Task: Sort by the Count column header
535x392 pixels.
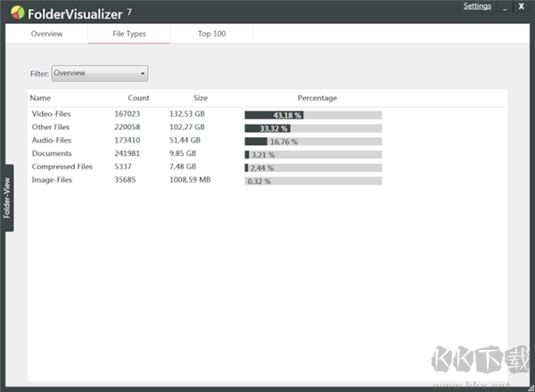Action: click(x=138, y=98)
